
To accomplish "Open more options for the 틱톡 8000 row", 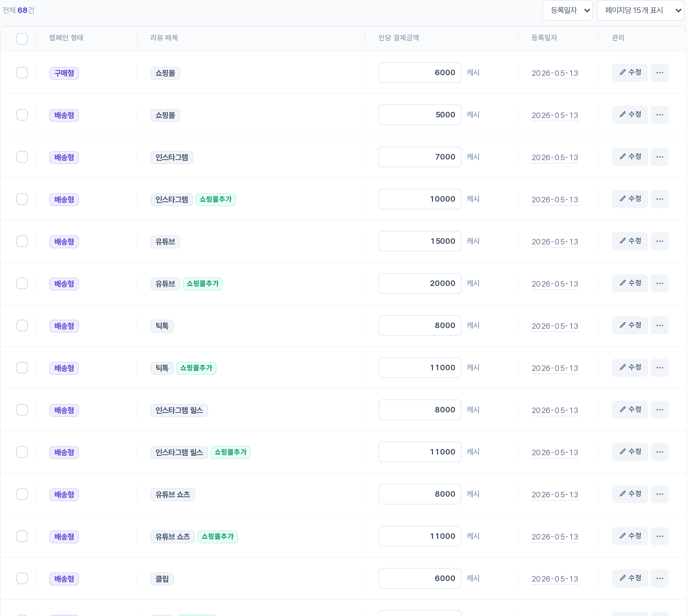I will click(x=659, y=325).
